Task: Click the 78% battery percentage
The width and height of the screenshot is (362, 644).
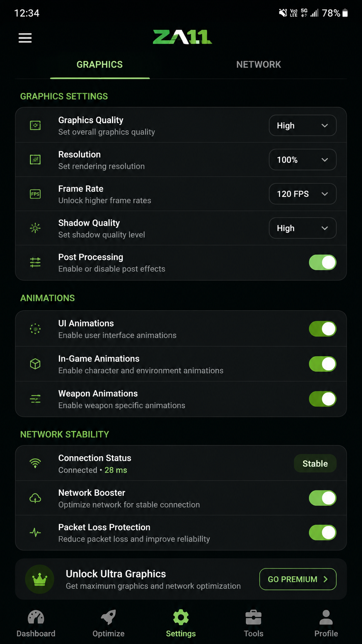Action: (x=331, y=13)
